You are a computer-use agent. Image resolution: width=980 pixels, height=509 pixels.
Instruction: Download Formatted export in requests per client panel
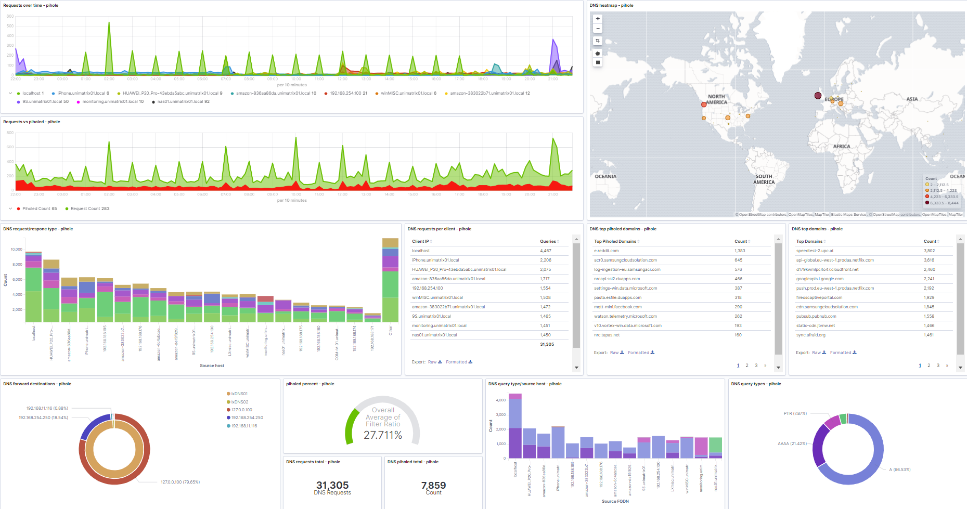[459, 362]
